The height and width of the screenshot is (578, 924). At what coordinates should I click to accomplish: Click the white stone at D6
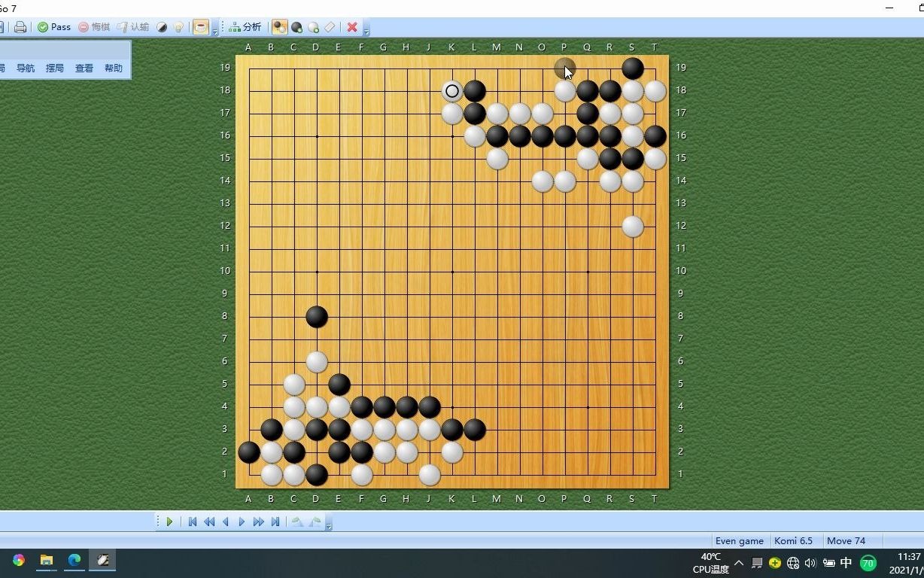pyautogui.click(x=317, y=362)
